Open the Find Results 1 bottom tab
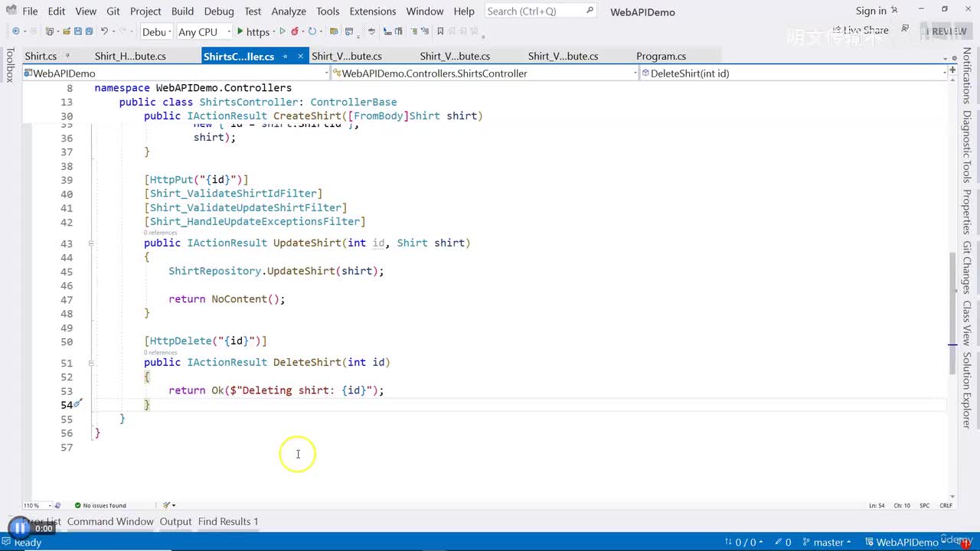This screenshot has height=551, width=980. coord(228,521)
